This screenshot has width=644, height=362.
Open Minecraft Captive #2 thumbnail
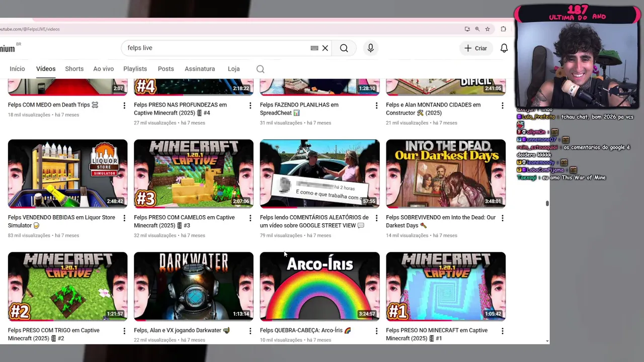(68, 286)
